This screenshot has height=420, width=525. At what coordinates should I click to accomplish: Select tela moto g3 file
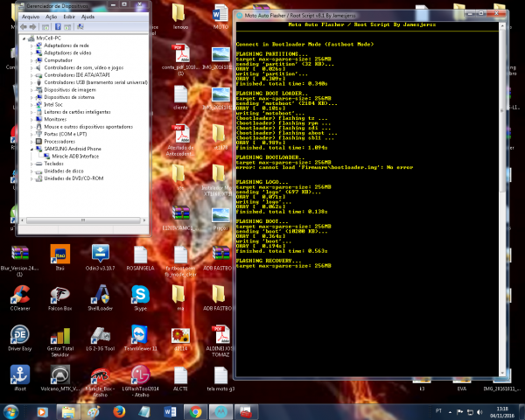point(220,379)
